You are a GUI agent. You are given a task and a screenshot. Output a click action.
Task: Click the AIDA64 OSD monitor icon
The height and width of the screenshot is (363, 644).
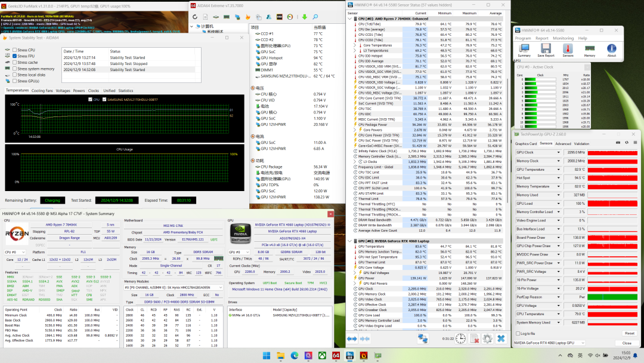tap(279, 17)
